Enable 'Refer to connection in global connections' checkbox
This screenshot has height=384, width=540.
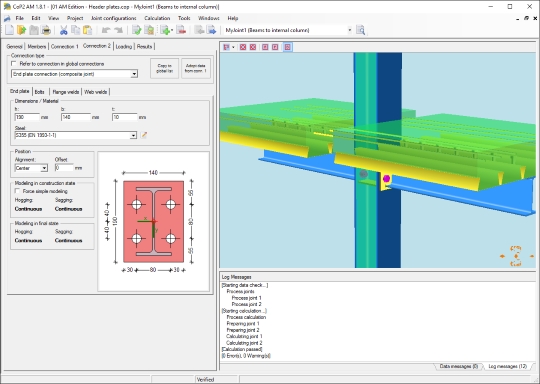[14, 64]
